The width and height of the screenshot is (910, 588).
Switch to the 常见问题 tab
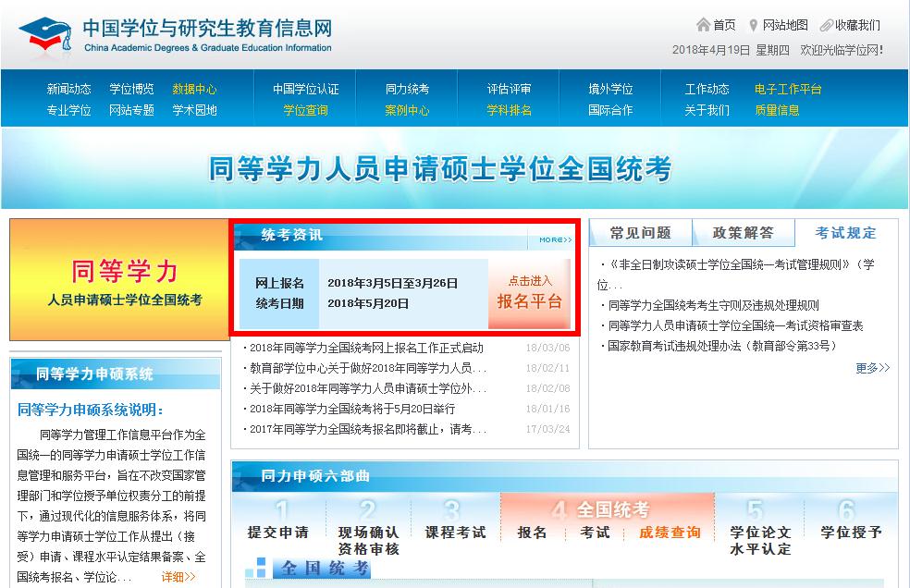(640, 233)
